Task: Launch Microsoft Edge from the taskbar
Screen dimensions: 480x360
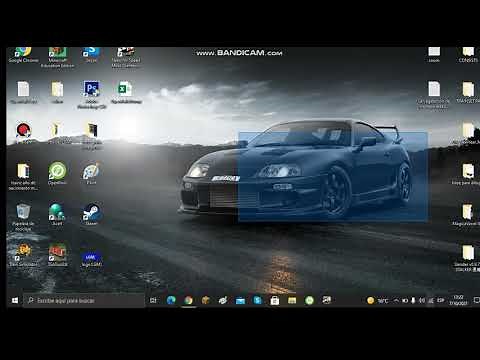Action: pos(171,300)
